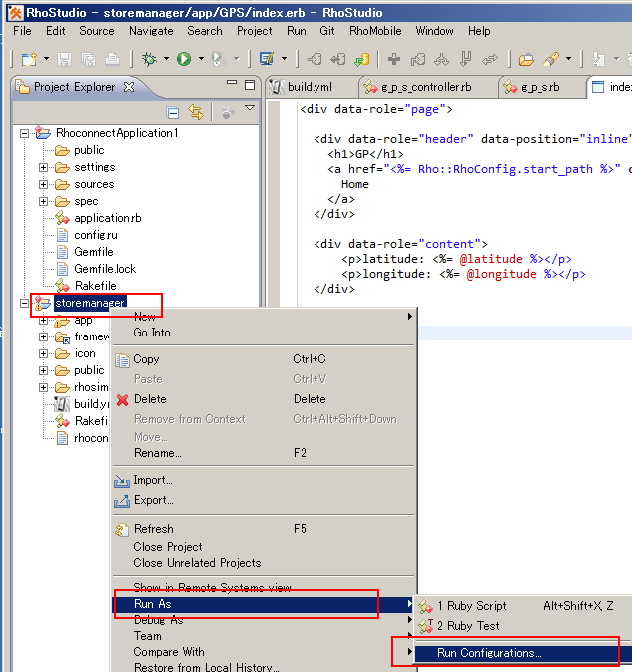
Task: Choose Close Project from context menu
Action: point(264,547)
